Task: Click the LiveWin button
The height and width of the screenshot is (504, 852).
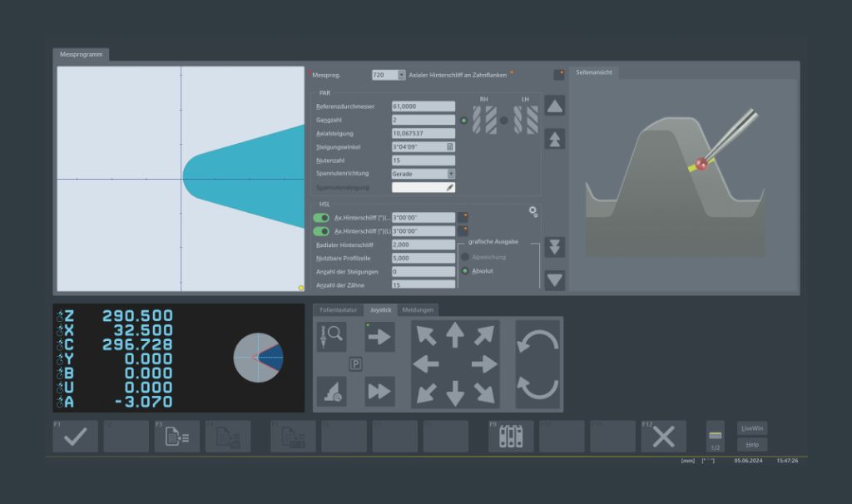Action: (x=751, y=428)
